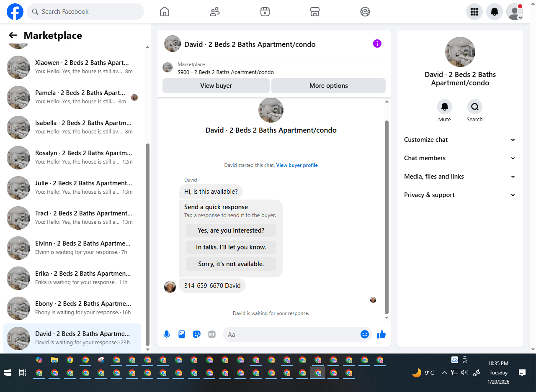Click the Aa message input box
This screenshot has width=536, height=392.
pos(293,334)
